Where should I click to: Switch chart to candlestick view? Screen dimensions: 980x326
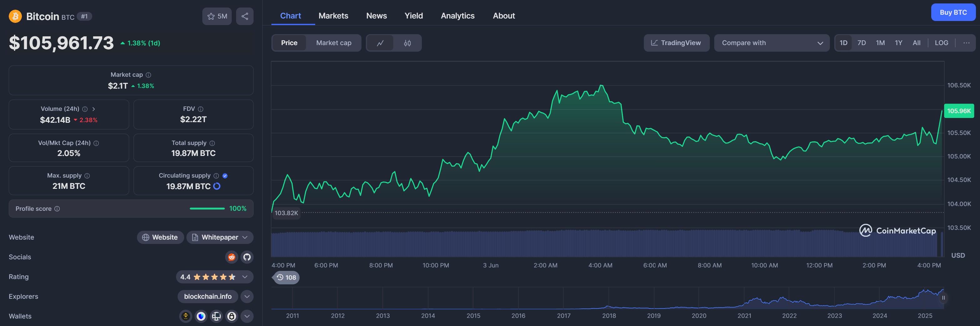[x=407, y=43]
